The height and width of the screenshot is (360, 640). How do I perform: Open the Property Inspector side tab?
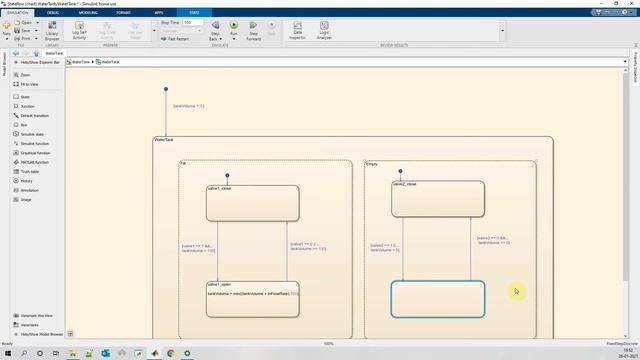(636, 67)
